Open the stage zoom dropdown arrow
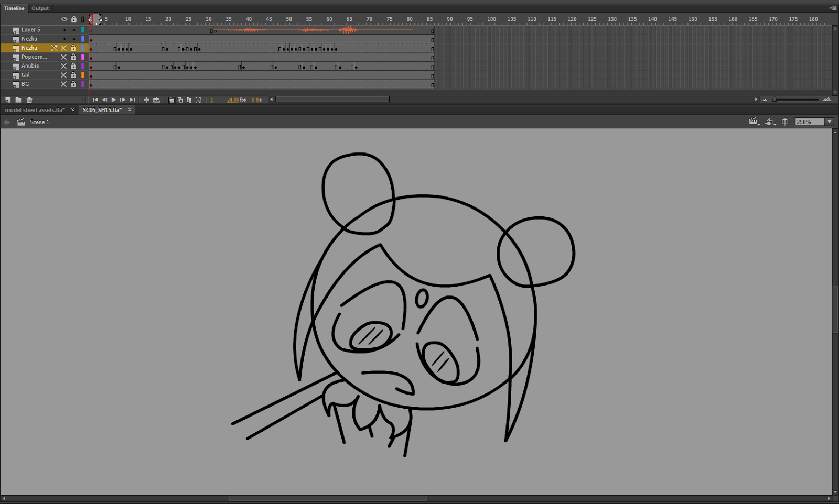Viewport: 839px width, 504px height. click(830, 122)
